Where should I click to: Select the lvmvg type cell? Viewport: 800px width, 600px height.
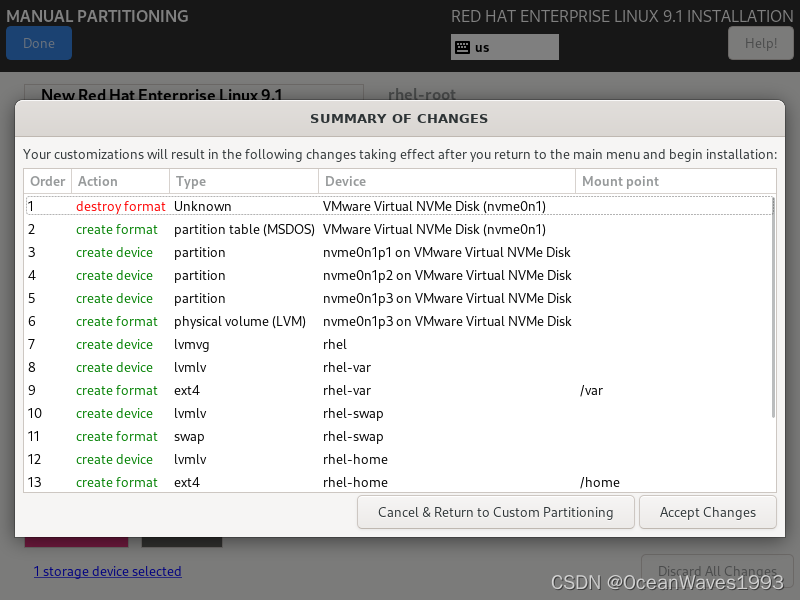tap(191, 345)
